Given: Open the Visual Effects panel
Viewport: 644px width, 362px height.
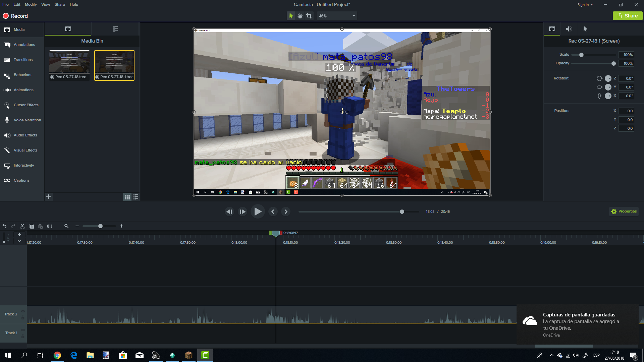Looking at the screenshot, I should 22,150.
